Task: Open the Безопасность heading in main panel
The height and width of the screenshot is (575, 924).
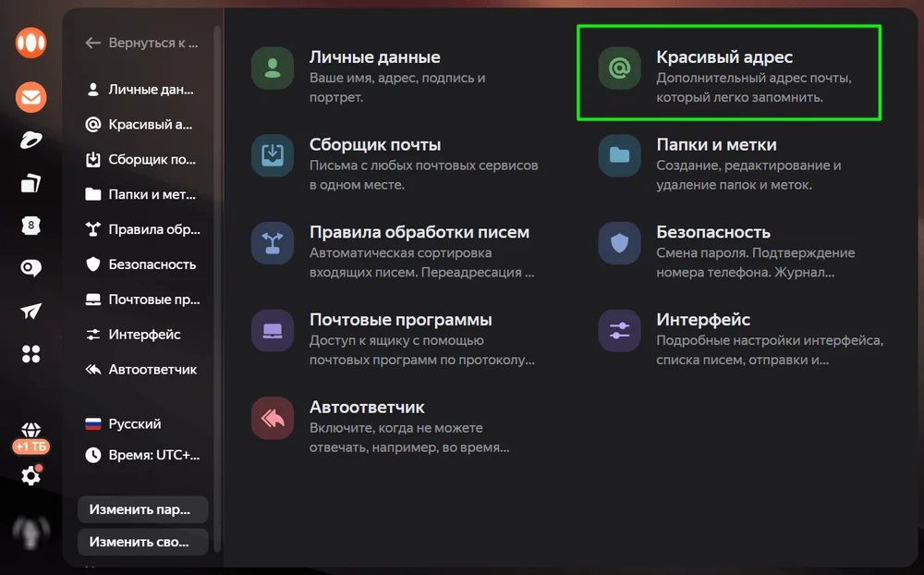Action: [x=713, y=232]
